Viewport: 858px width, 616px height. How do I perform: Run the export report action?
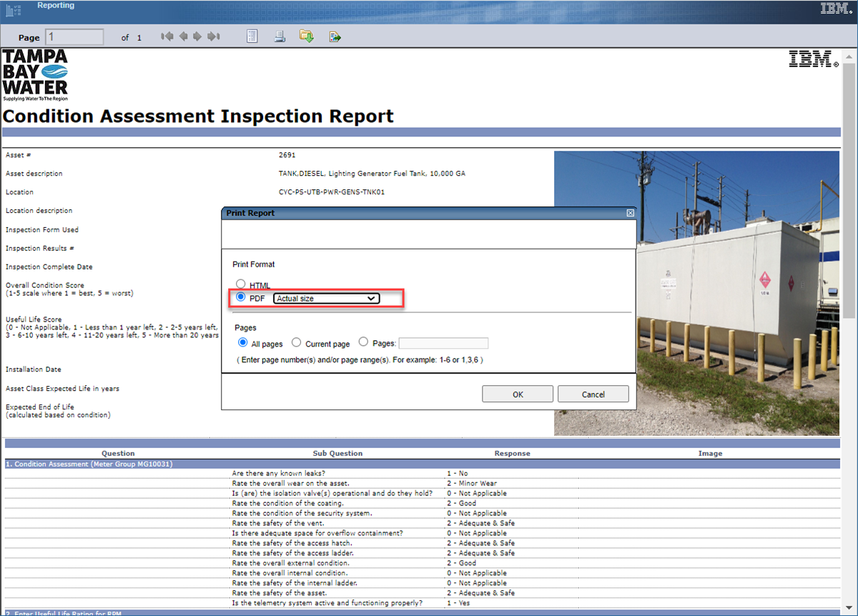335,36
